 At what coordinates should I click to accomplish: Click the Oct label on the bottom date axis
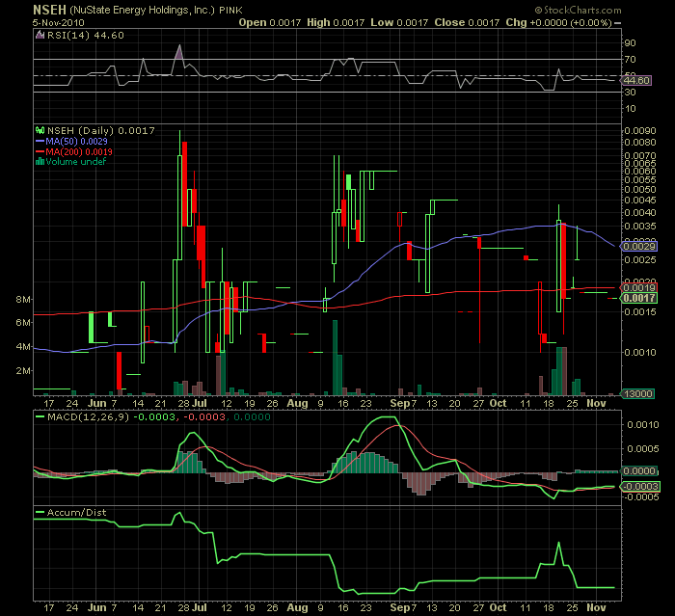pos(499,607)
